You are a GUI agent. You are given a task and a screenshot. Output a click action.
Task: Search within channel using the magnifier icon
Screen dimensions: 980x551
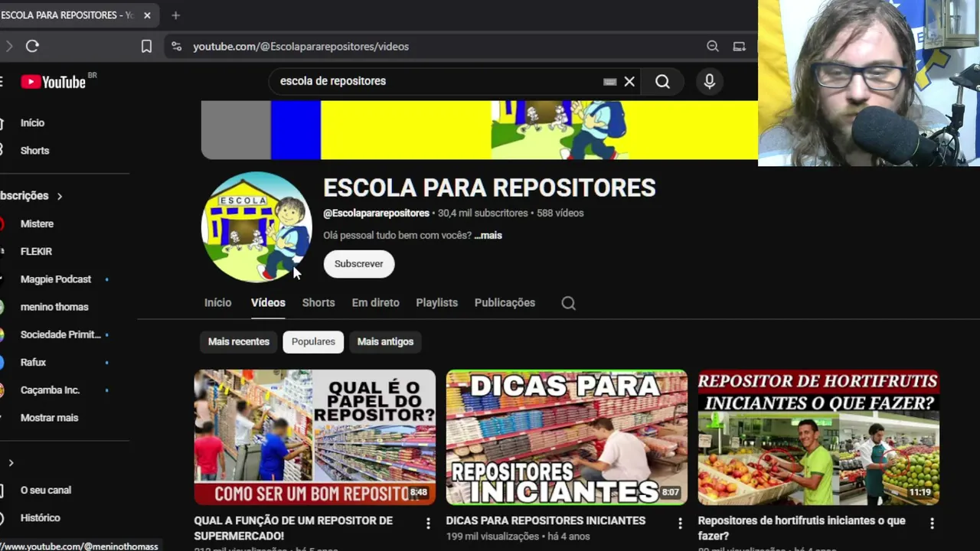tap(568, 303)
